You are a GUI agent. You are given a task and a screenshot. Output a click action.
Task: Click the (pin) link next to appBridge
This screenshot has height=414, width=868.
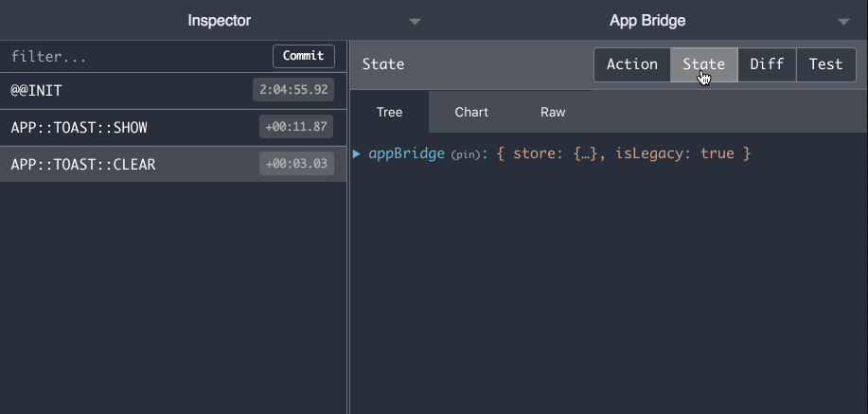pyautogui.click(x=465, y=154)
